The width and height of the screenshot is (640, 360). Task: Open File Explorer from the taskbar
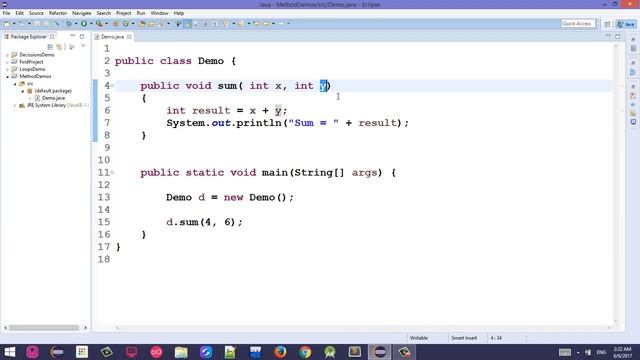tap(181, 352)
